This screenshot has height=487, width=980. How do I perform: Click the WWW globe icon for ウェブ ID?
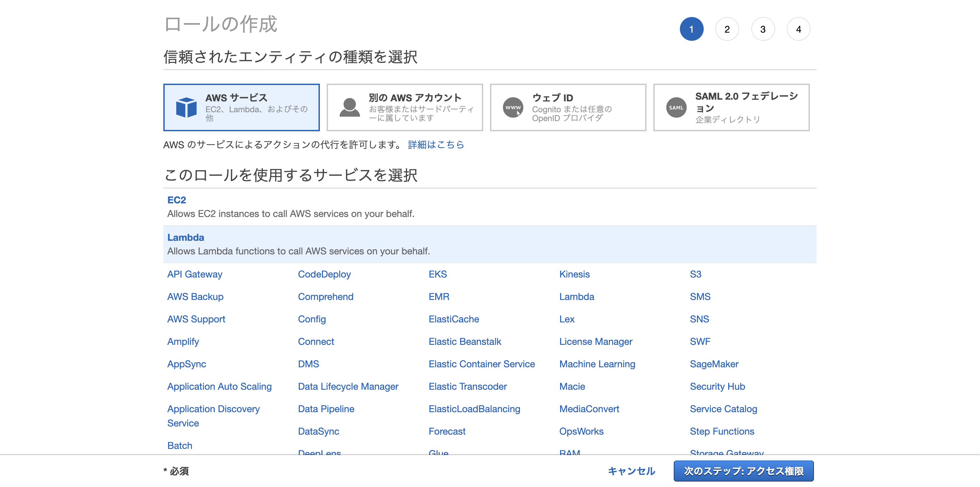pyautogui.click(x=513, y=107)
